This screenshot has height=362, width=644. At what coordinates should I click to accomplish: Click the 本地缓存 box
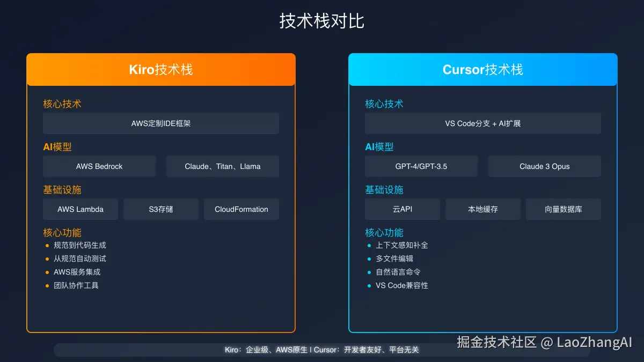pos(483,209)
